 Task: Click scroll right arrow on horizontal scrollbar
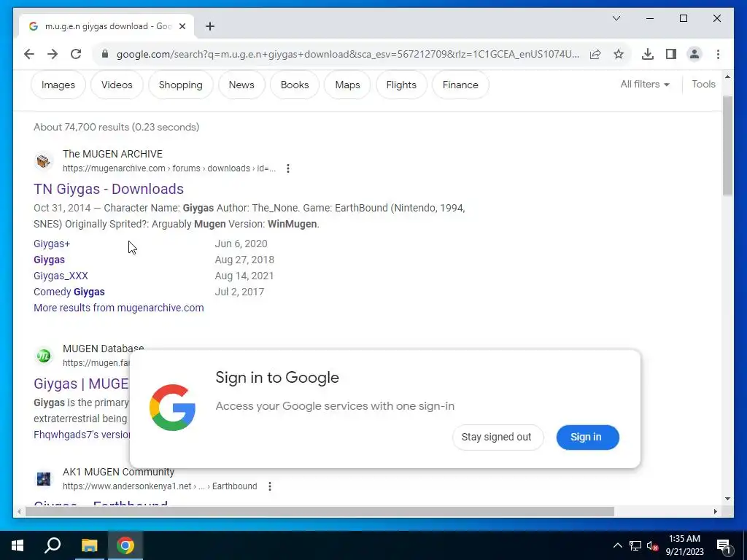(x=715, y=511)
